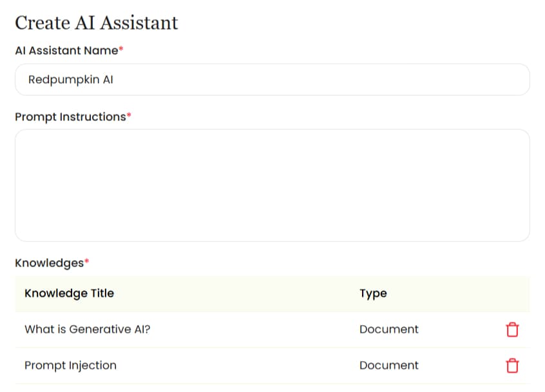Click the red delete icon in the top knowledge row
The width and height of the screenshot is (545, 392).
coord(512,329)
